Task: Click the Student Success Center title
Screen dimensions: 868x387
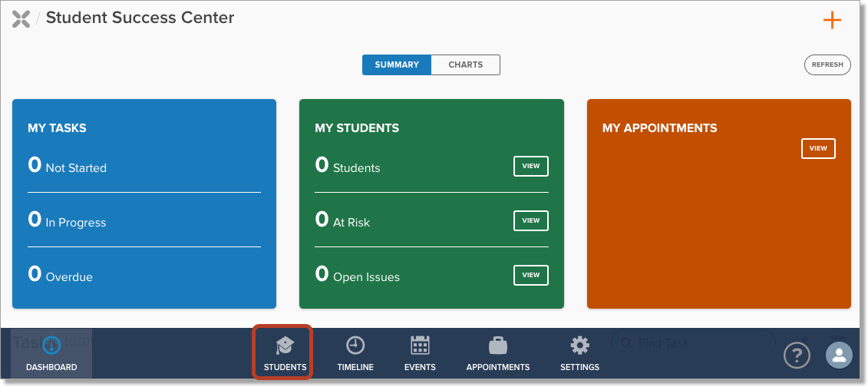Action: tap(140, 18)
